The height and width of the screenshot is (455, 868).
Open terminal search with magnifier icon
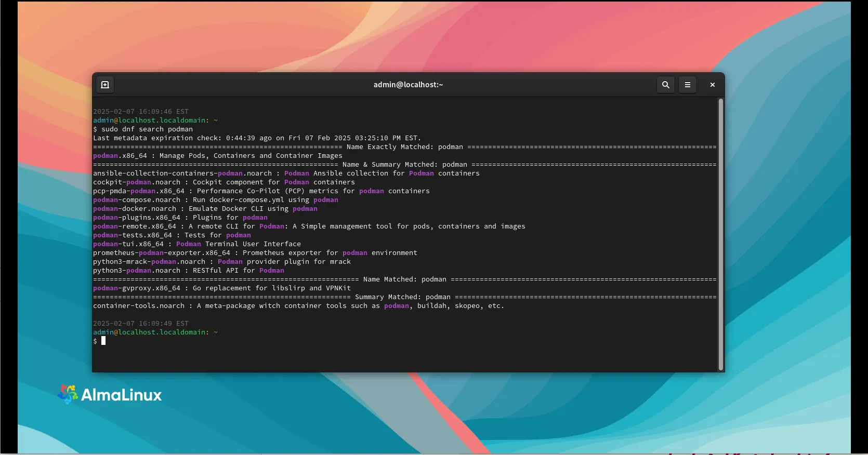click(665, 85)
